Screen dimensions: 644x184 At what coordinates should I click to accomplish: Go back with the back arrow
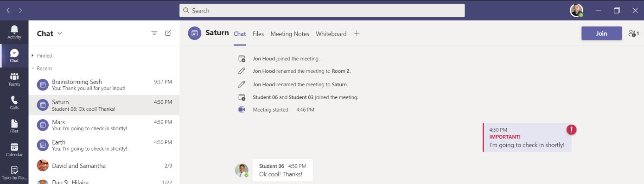8,10
